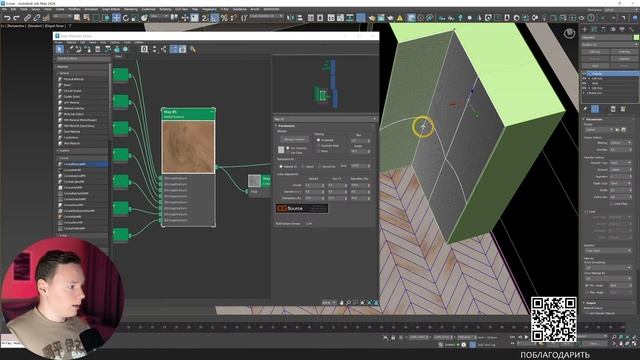Viewport: 640px width, 360px height.
Task: Select Physical Material in the General list
Action: point(73,79)
